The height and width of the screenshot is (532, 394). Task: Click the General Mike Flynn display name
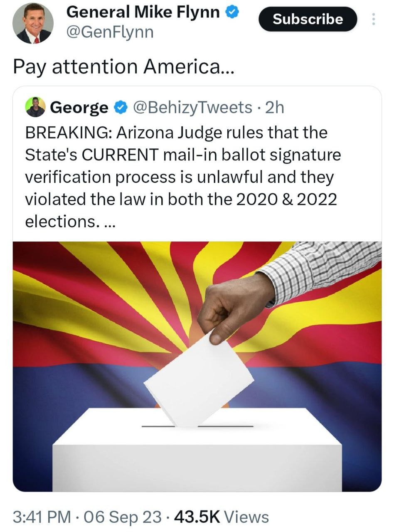tap(143, 12)
